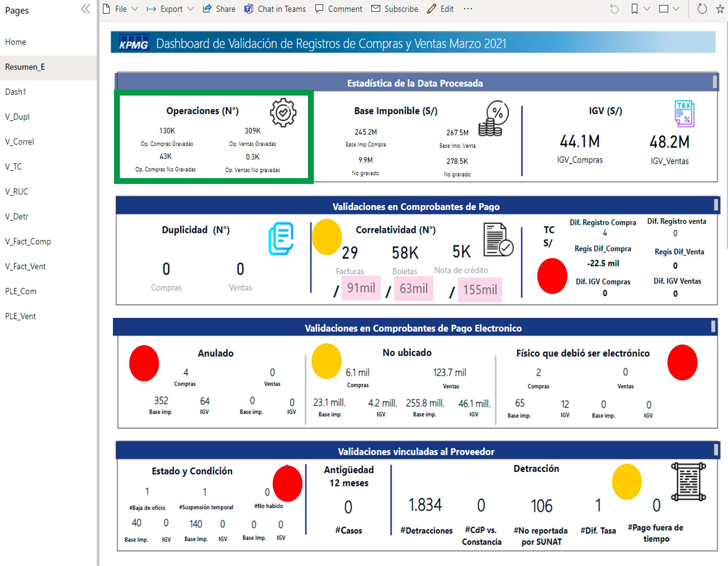Click the blue Duplicidad documents icon
The width and height of the screenshot is (728, 566).
[281, 238]
